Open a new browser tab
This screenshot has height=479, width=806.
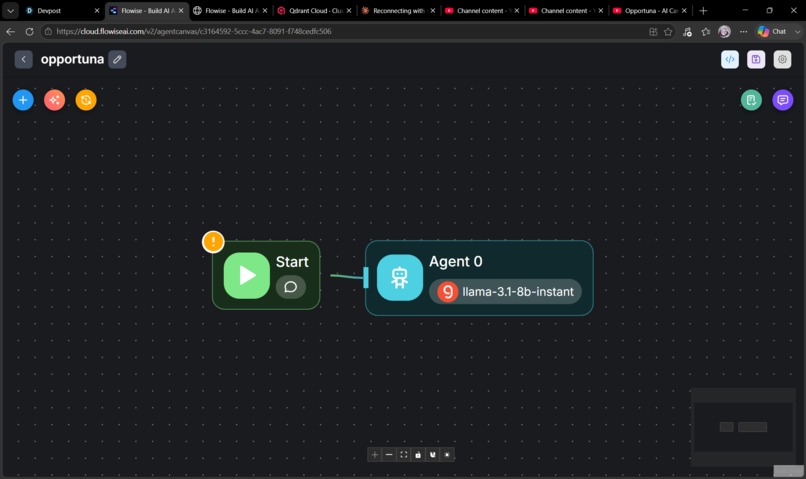pos(703,10)
